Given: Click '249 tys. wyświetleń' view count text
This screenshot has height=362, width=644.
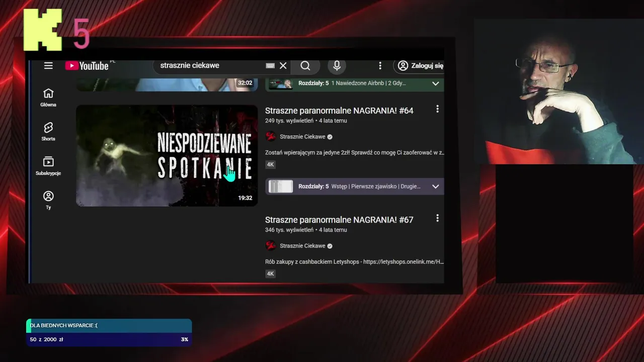Looking at the screenshot, I should click(289, 121).
